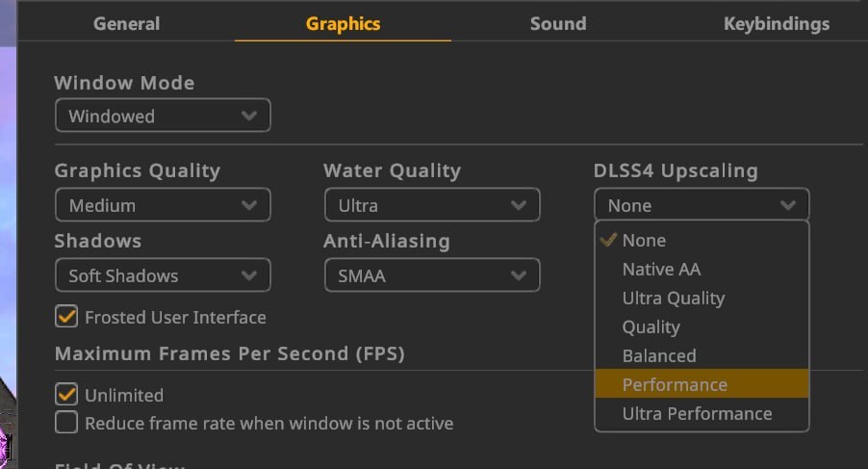The height and width of the screenshot is (469, 868).
Task: Expand the Graphics Quality dropdown
Action: pyautogui.click(x=163, y=205)
